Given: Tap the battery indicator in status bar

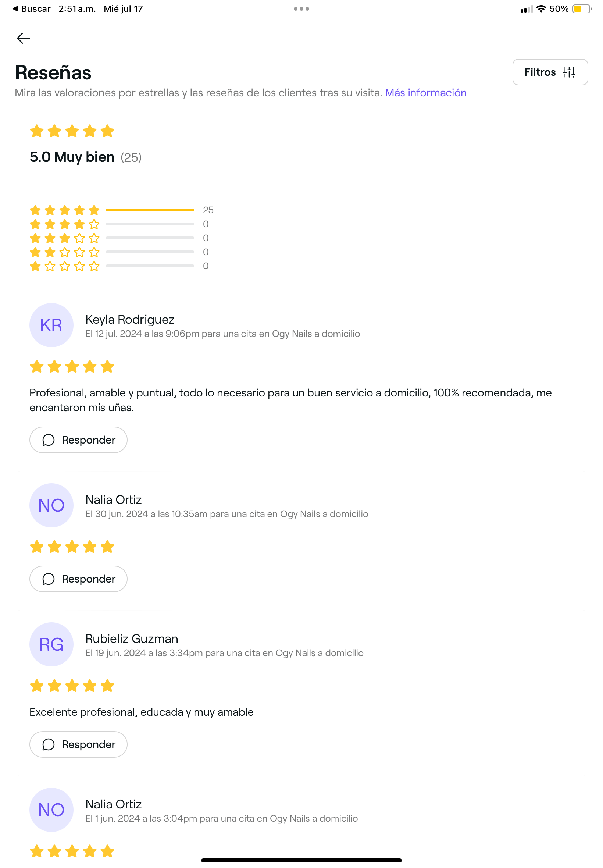Looking at the screenshot, I should 581,9.
